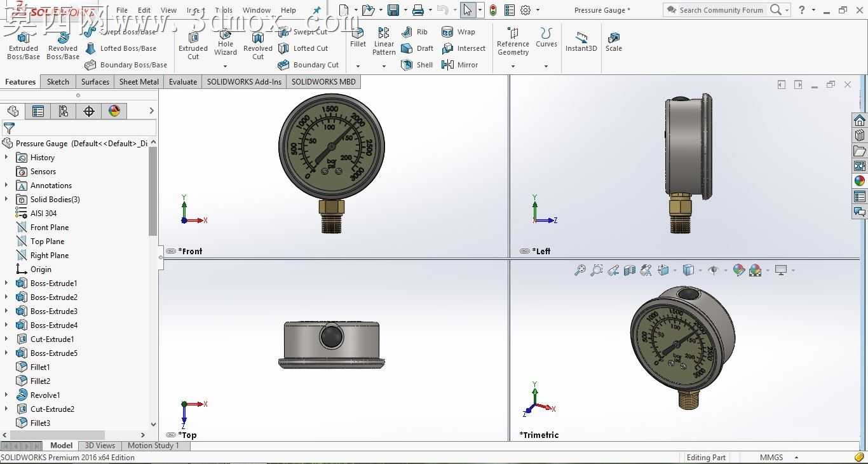Image resolution: width=868 pixels, height=464 pixels.
Task: Toggle the link views icon beside *Front
Action: tap(171, 251)
